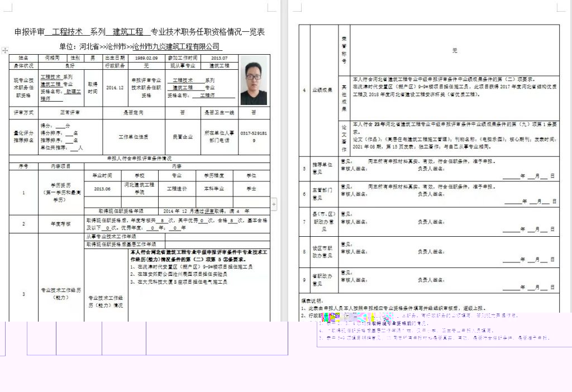
Task: Click the 本科毕业 education level cell
Action: click(x=214, y=189)
